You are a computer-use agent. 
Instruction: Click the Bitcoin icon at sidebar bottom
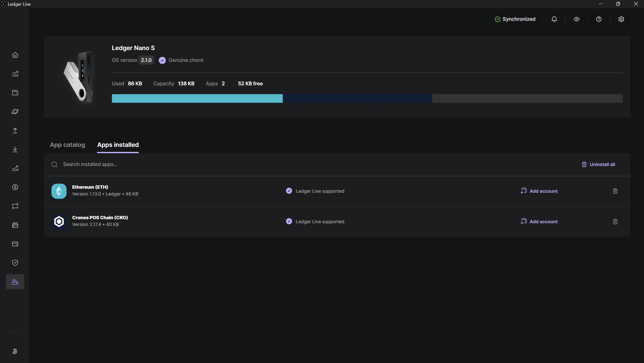15,351
